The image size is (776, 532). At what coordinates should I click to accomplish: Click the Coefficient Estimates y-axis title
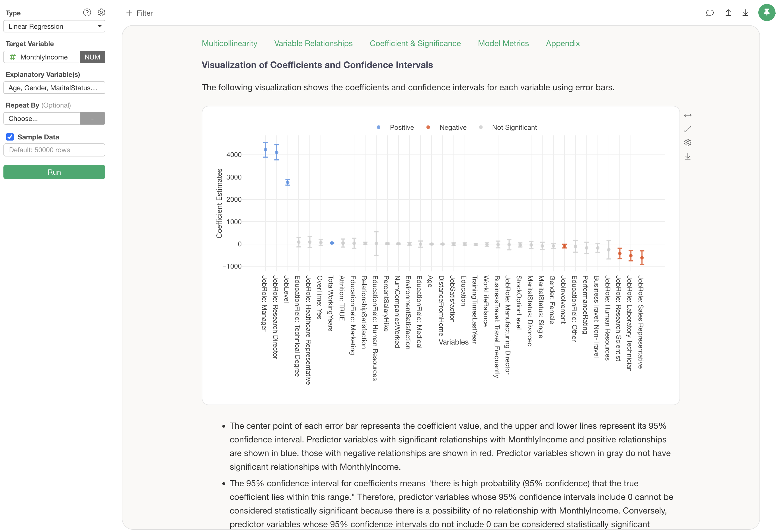click(x=219, y=203)
